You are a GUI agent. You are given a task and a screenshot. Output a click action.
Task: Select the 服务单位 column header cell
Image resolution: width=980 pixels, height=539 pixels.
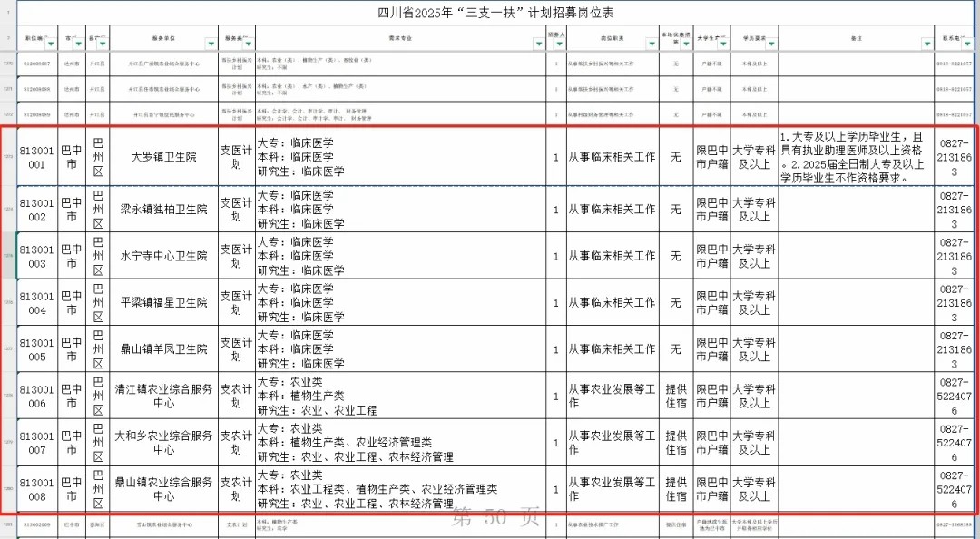[163, 38]
